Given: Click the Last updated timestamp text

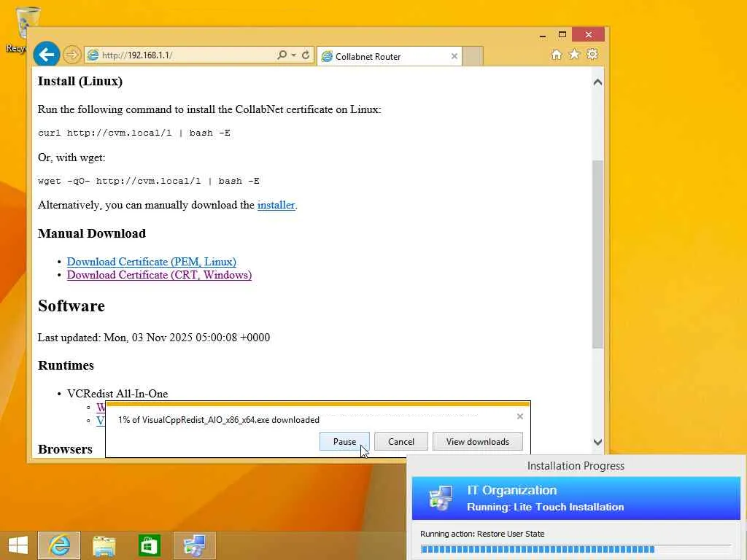Looking at the screenshot, I should coord(154,337).
